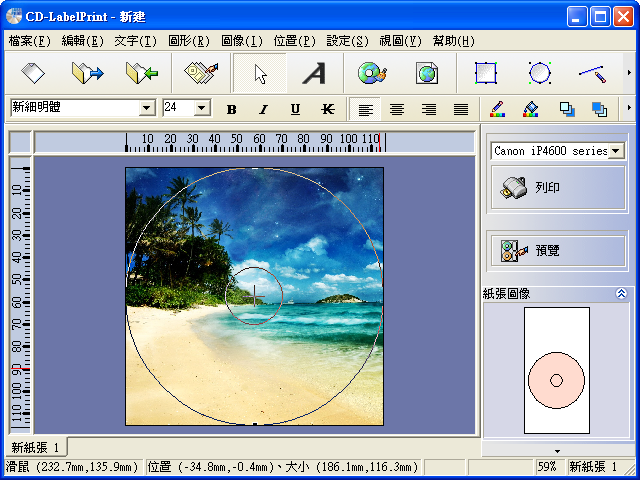This screenshot has width=640, height=480.
Task: Toggle italic formatting
Action: pyautogui.click(x=264, y=109)
